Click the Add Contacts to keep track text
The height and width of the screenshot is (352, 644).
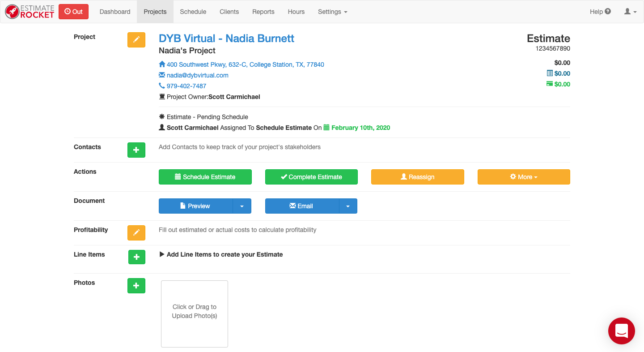pyautogui.click(x=240, y=147)
